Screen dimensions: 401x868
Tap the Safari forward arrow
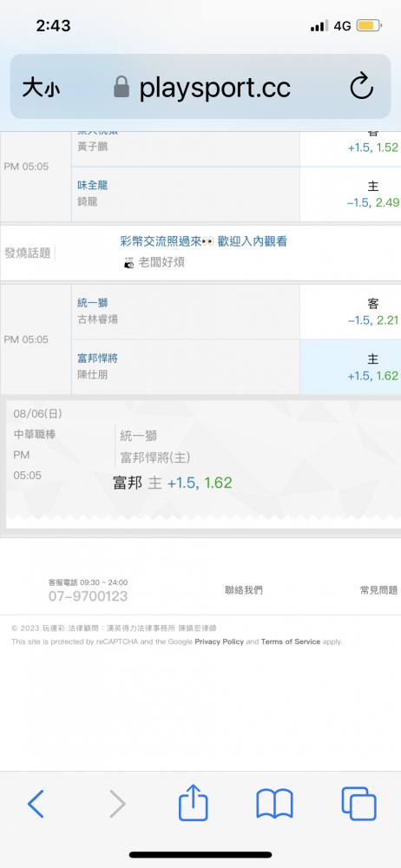coord(117,804)
